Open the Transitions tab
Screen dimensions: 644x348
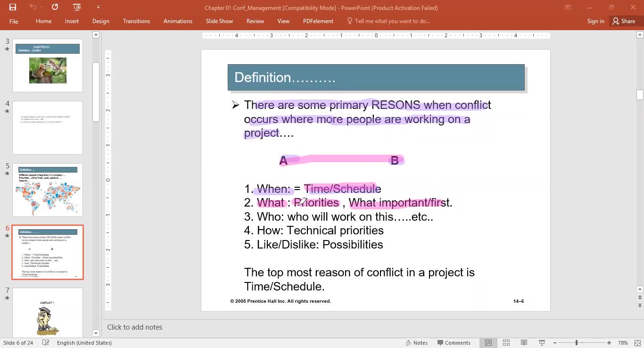coord(136,21)
